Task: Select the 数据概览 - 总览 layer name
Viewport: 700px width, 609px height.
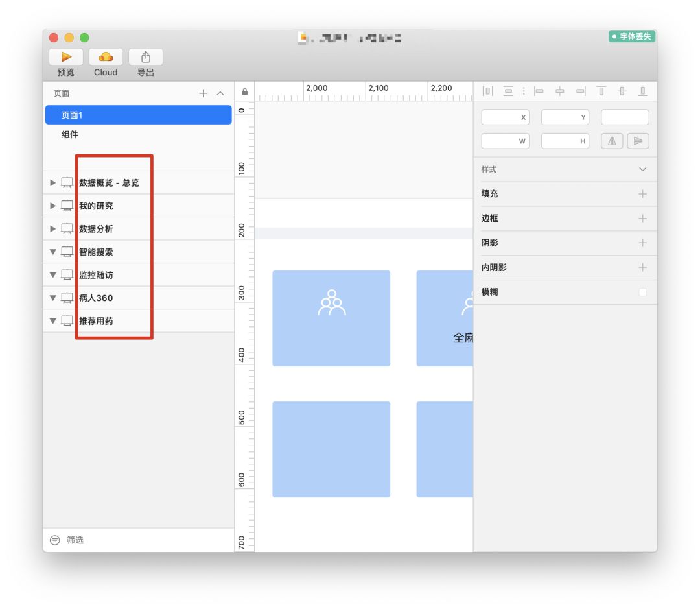Action: (109, 182)
